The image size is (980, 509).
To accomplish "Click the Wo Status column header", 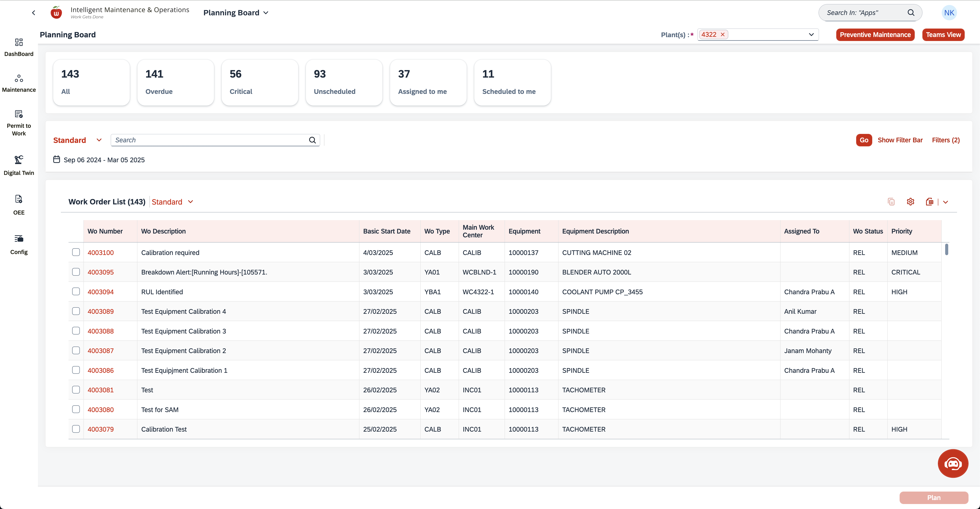I will [x=868, y=231].
